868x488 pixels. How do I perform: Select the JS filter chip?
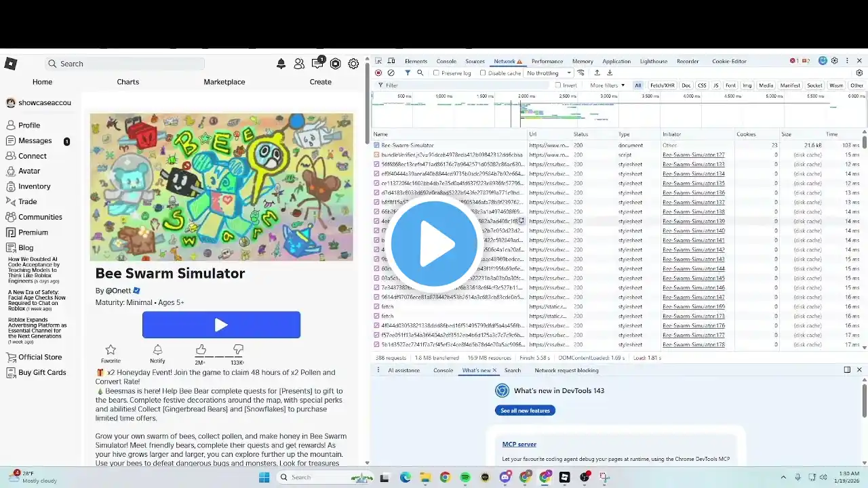716,85
